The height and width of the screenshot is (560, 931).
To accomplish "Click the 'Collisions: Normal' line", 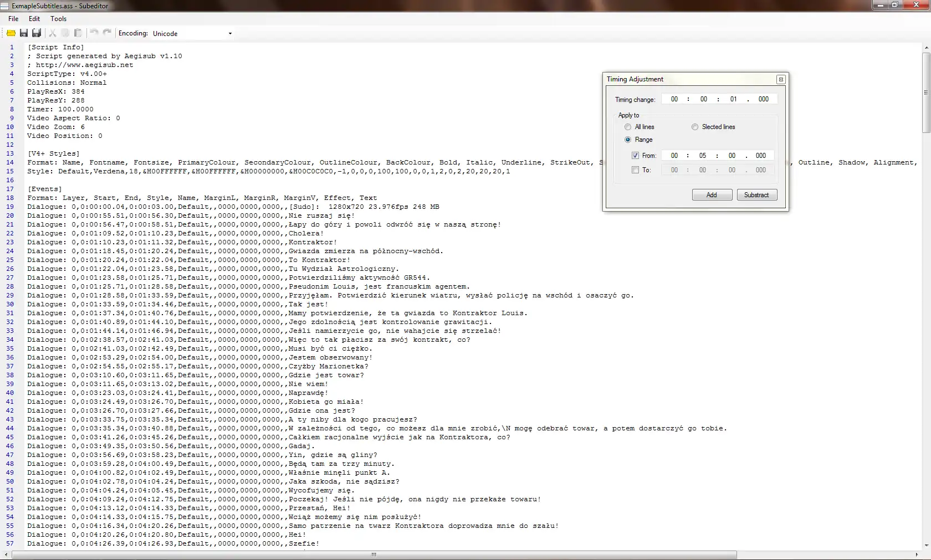I will point(67,83).
